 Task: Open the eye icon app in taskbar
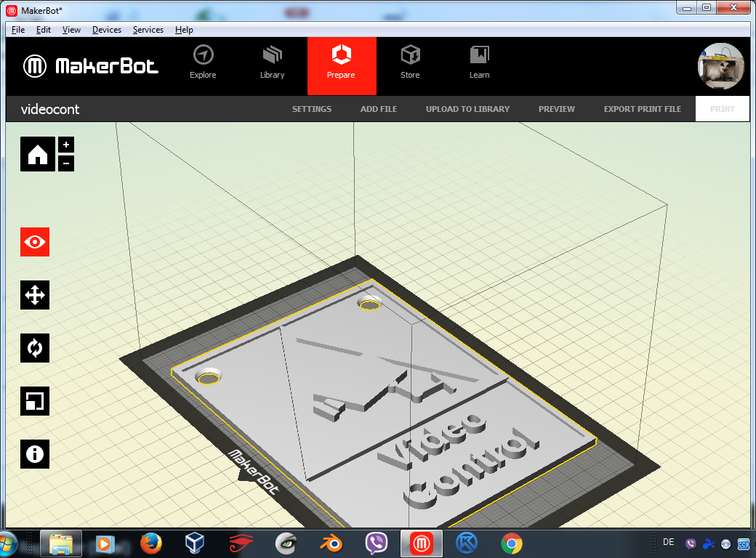(286, 544)
